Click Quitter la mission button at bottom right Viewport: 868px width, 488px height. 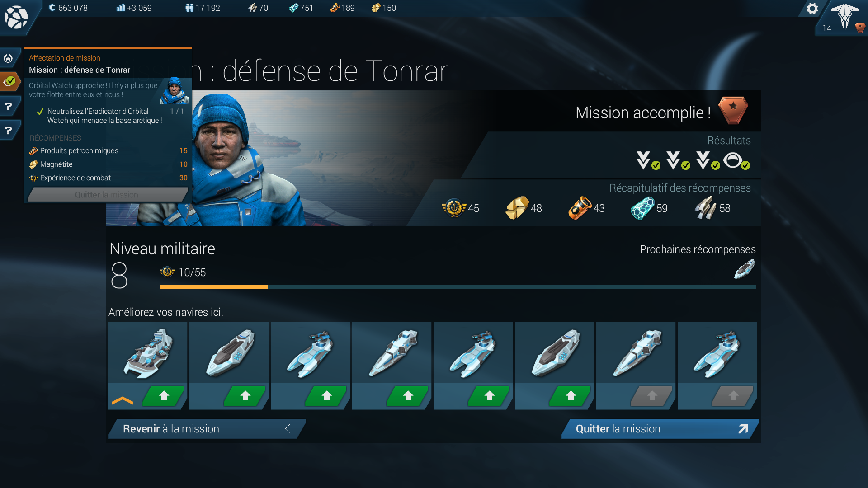660,429
